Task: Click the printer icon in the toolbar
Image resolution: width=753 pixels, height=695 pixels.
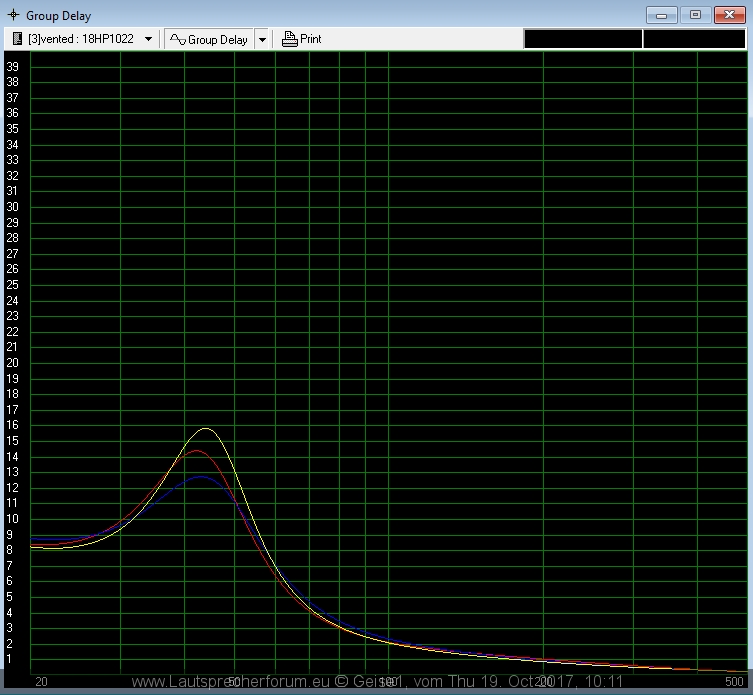Action: pos(290,39)
